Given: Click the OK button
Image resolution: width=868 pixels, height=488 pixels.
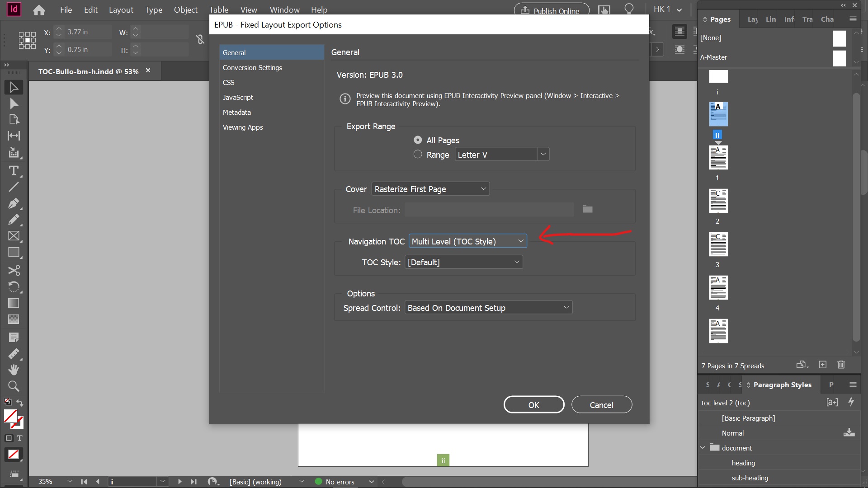Looking at the screenshot, I should [533, 405].
